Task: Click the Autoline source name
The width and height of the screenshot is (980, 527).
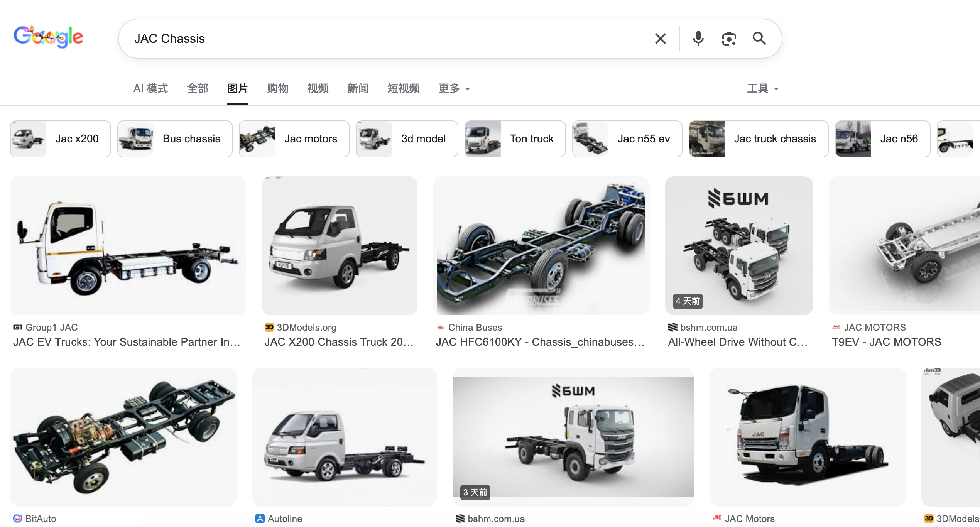Action: 285,519
